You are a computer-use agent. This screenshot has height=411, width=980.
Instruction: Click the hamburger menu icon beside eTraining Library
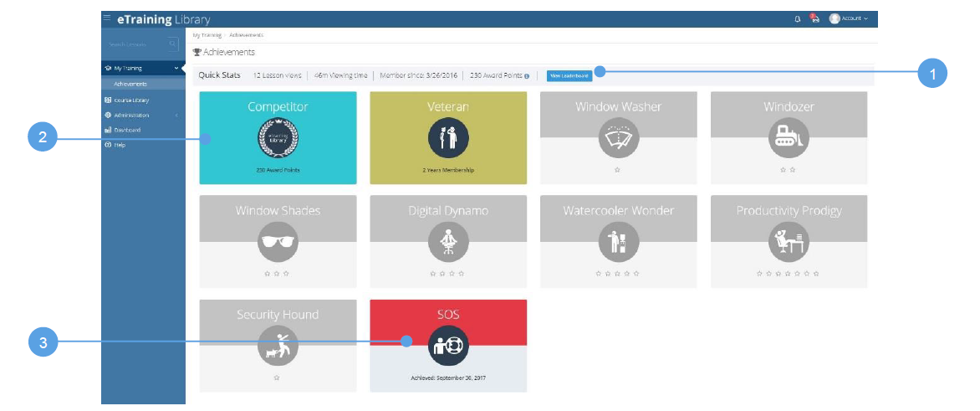pyautogui.click(x=106, y=18)
